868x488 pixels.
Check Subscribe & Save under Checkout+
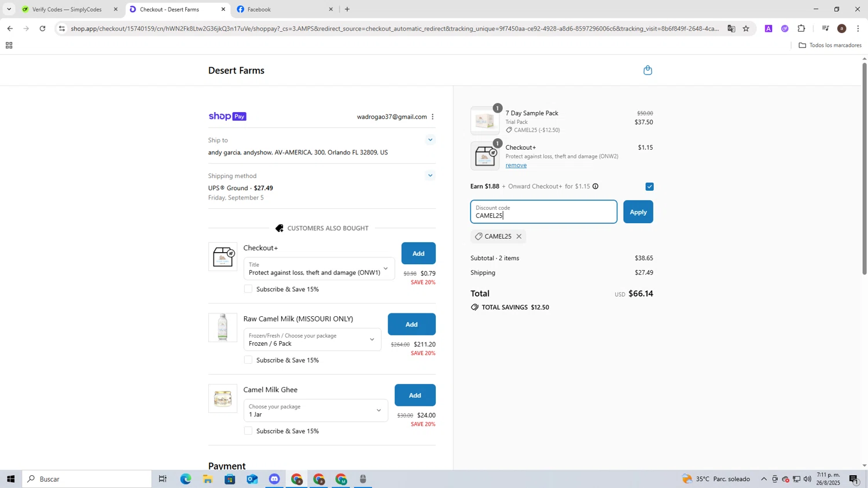[x=248, y=289]
